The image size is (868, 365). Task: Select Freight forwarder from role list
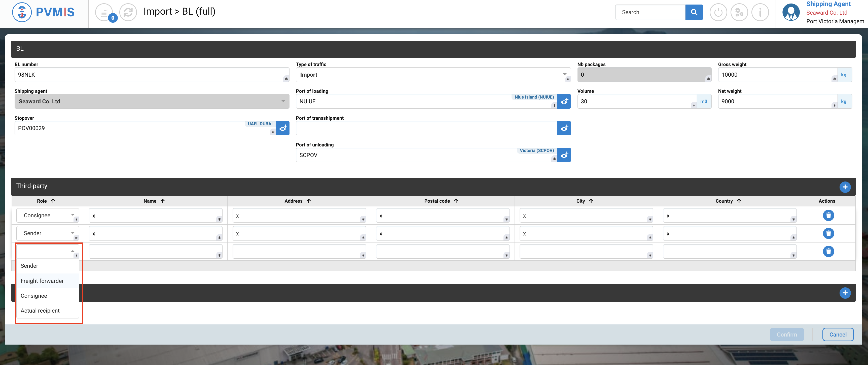[x=42, y=281]
